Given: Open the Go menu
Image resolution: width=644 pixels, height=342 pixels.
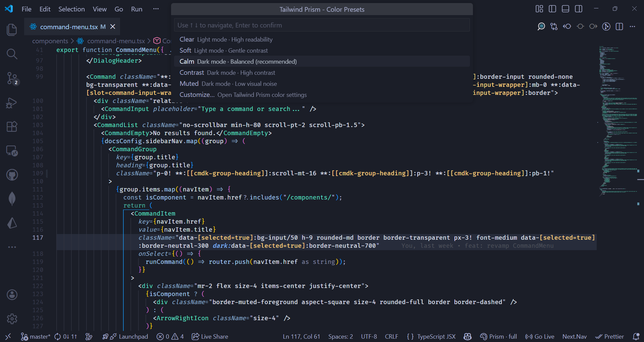Looking at the screenshot, I should 119,9.
